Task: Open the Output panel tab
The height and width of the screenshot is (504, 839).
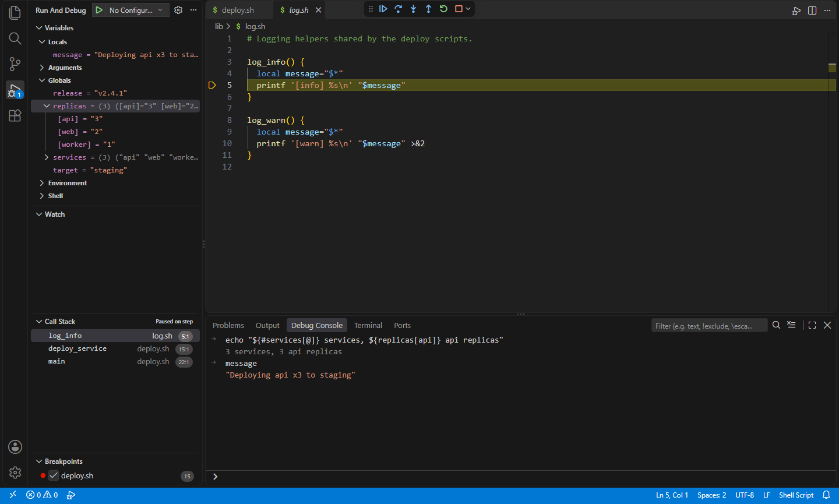Action: point(267,326)
